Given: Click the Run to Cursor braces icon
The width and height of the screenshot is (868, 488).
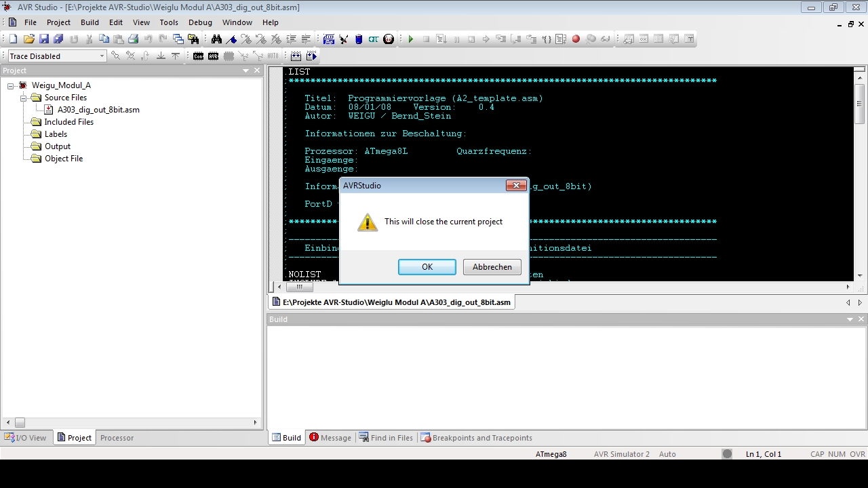Looking at the screenshot, I should point(546,39).
